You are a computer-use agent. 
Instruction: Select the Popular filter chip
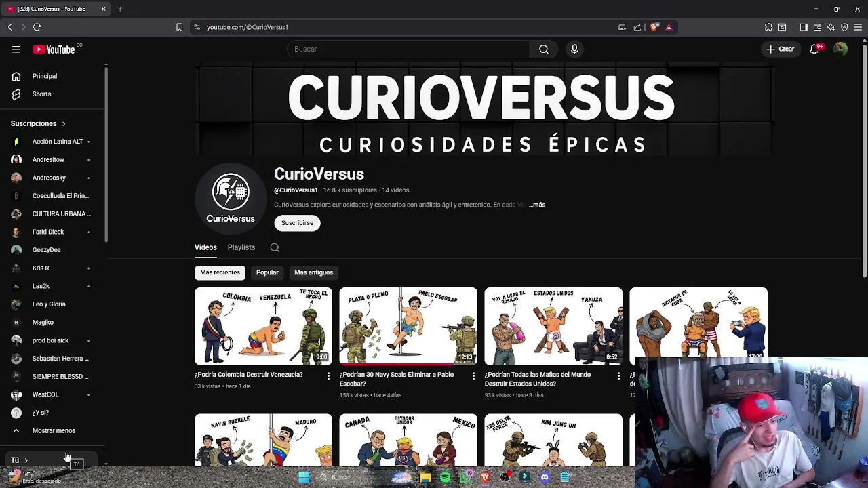[x=267, y=272]
